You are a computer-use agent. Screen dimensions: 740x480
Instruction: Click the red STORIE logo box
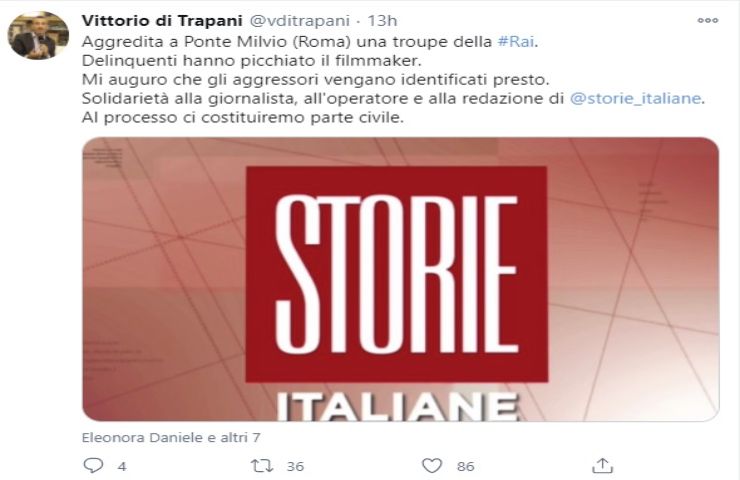396,274
